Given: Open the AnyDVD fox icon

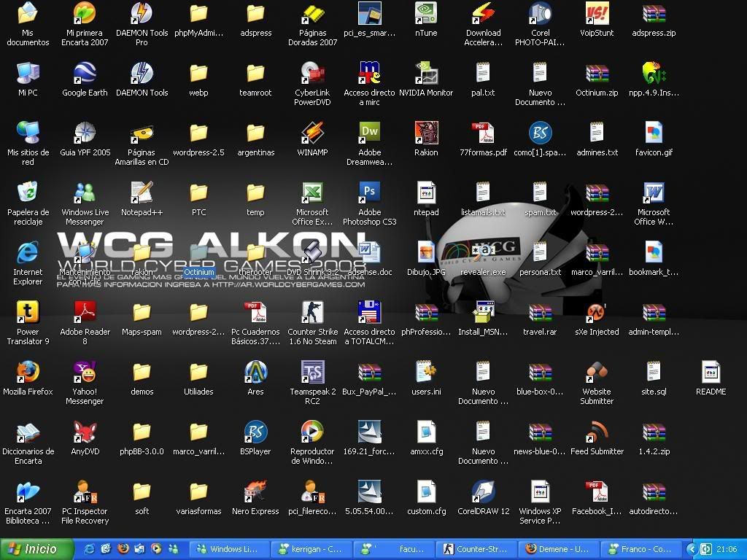Looking at the screenshot, I should 85,432.
